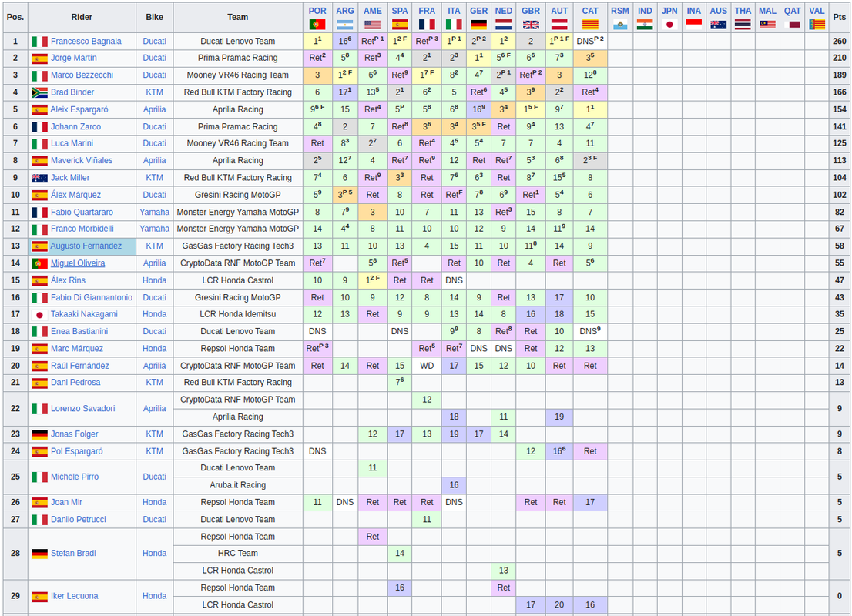
Task: Open the Marc Márquez link
Action: (76, 349)
